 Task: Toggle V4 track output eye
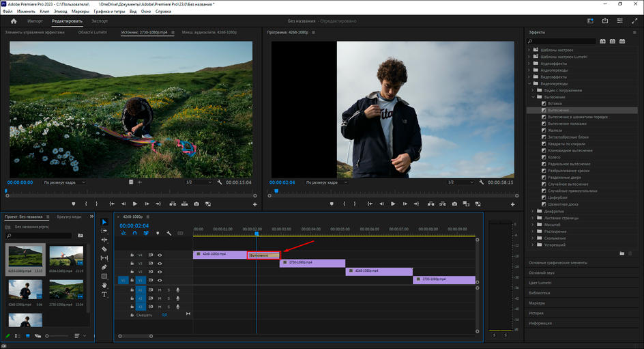click(x=160, y=255)
